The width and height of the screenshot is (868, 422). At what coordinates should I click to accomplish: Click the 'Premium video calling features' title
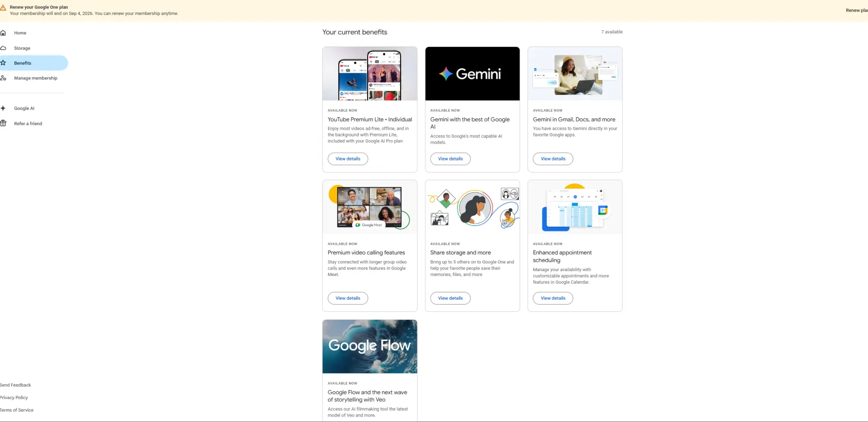click(x=366, y=253)
